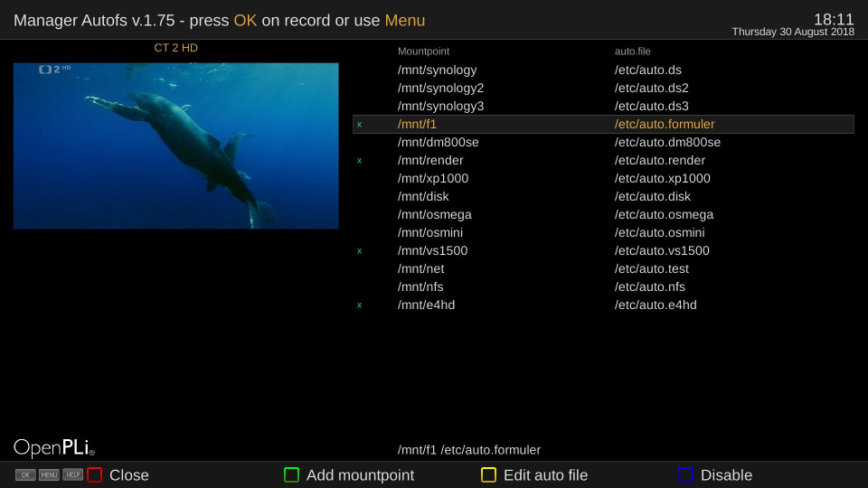Select the /mnt/dm800se record
Viewport: 868px width, 488px height.
pyautogui.click(x=438, y=142)
